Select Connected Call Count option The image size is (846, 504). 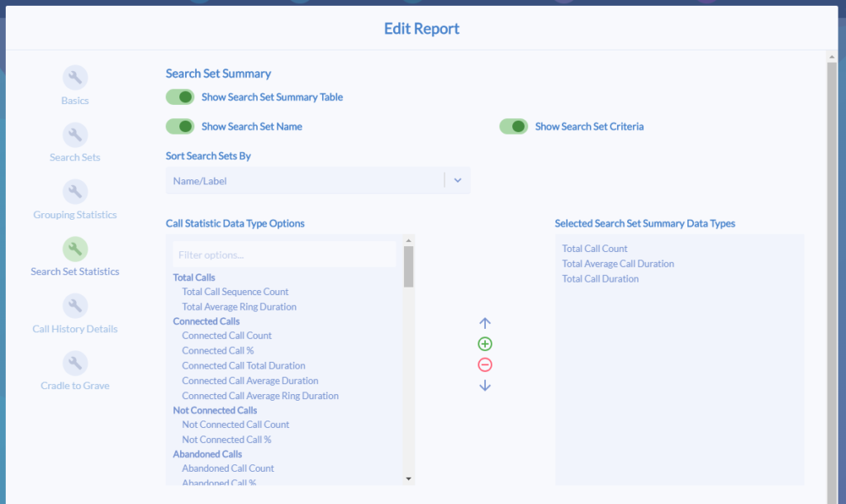point(226,335)
